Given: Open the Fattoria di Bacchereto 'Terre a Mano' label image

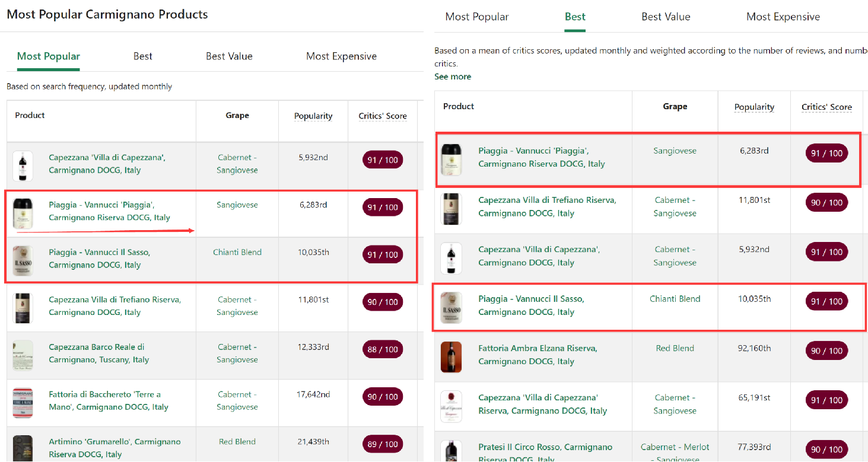Looking at the screenshot, I should [x=23, y=403].
